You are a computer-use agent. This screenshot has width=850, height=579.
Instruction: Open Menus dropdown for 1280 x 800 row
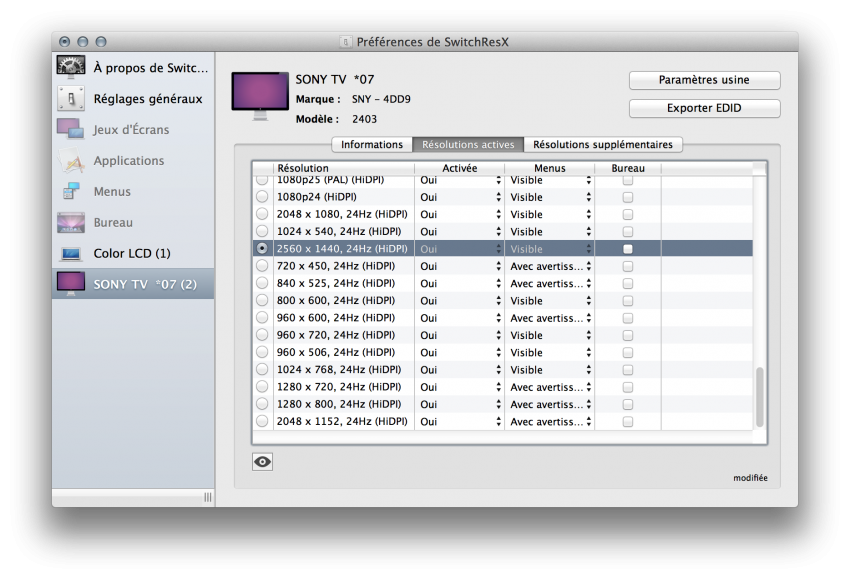(x=550, y=404)
